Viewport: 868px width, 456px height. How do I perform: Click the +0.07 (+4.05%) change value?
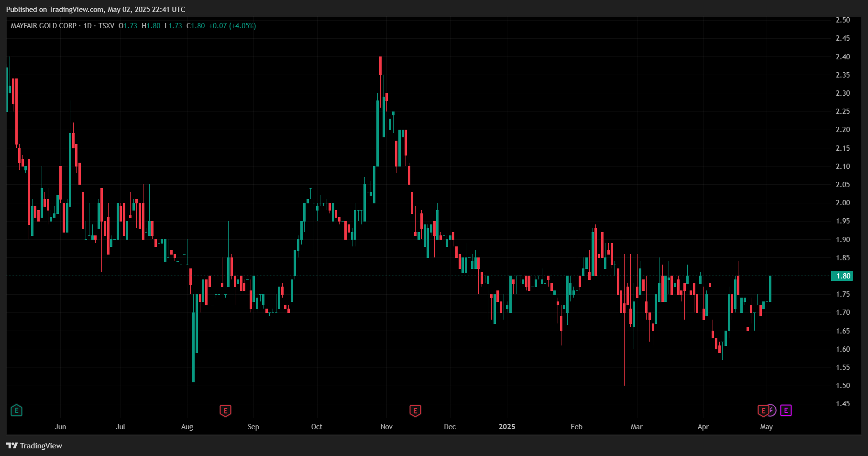232,26
